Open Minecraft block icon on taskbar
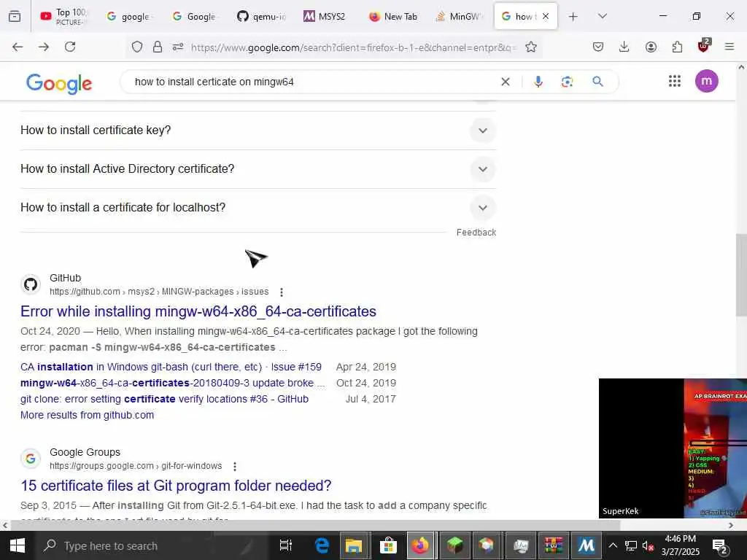 click(455, 545)
